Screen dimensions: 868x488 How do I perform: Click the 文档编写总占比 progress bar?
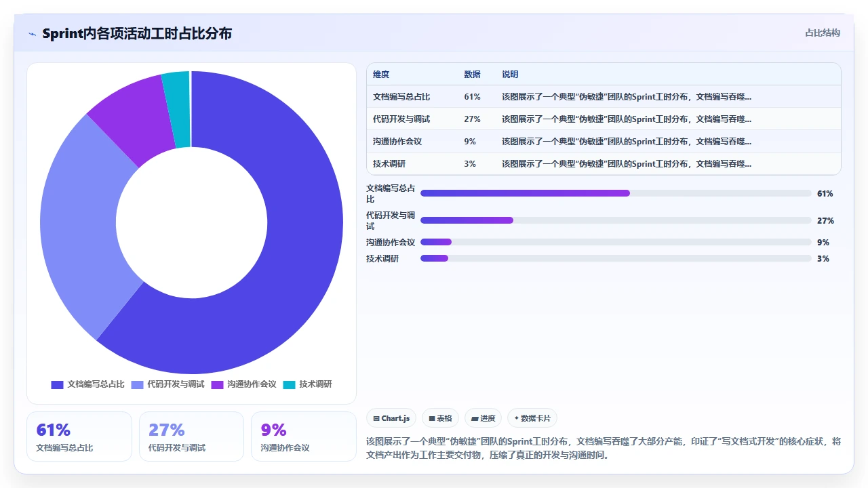(x=616, y=193)
